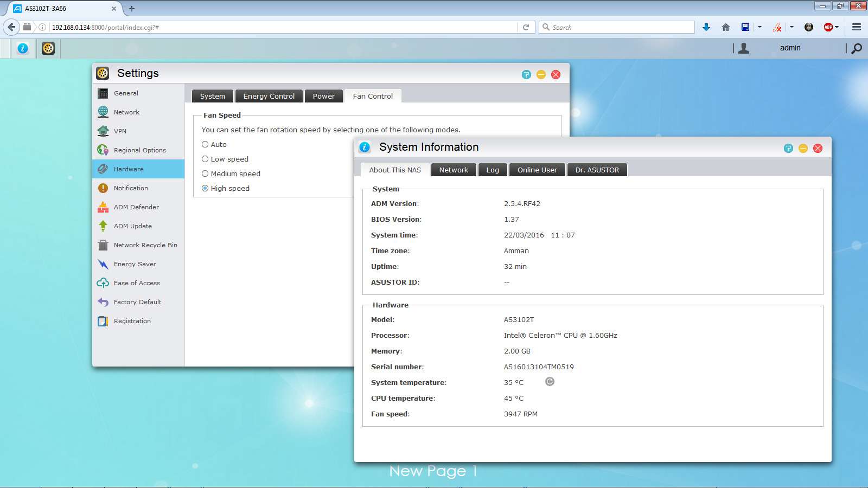The image size is (868, 488).
Task: Click the ADM version value 2.5.4.RF42
Action: click(522, 204)
